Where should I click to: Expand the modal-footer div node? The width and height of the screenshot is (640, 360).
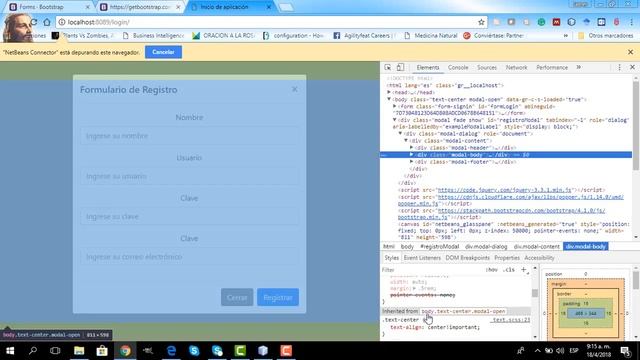coord(411,162)
